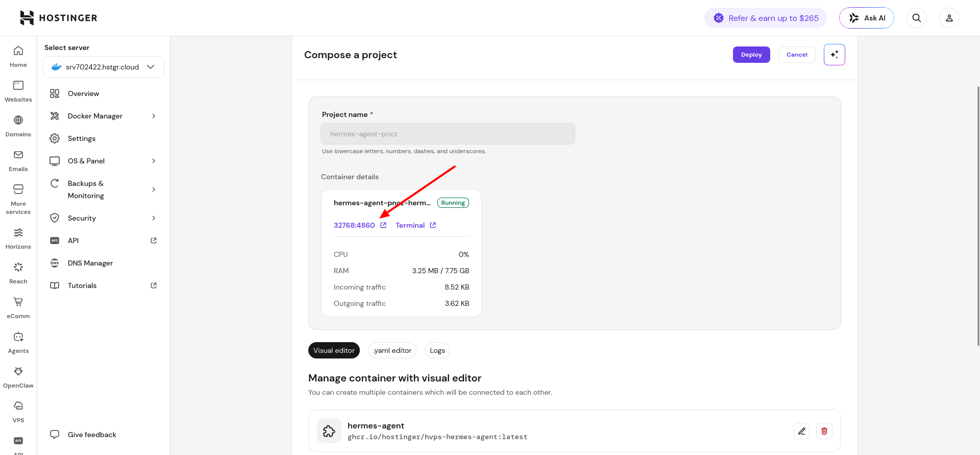Click Ask AI button in header

(867, 18)
